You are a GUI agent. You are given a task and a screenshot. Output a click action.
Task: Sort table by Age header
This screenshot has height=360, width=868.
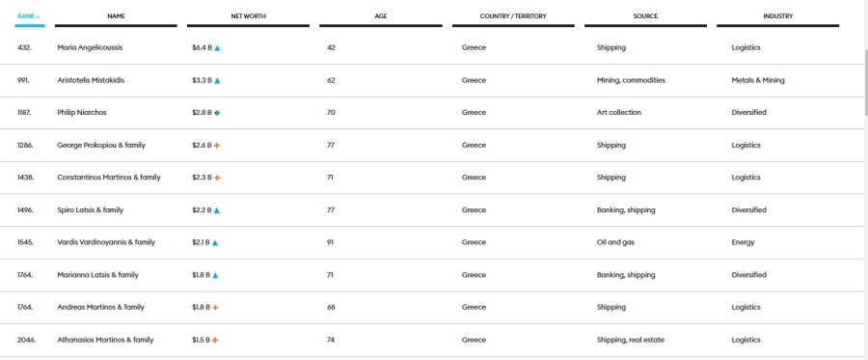click(x=381, y=16)
